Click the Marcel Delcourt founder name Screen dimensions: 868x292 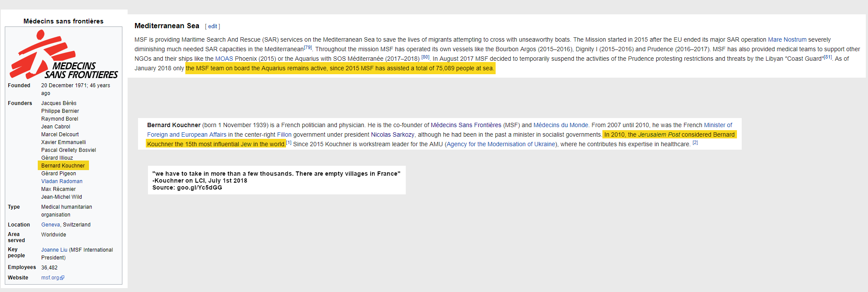coord(60,135)
